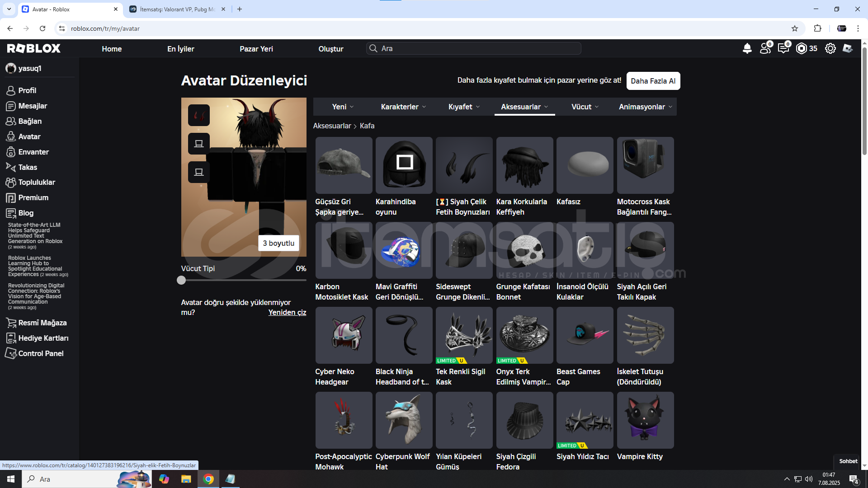The image size is (868, 488).
Task: Toggle the 3 boyutlu view button
Action: [x=278, y=243]
